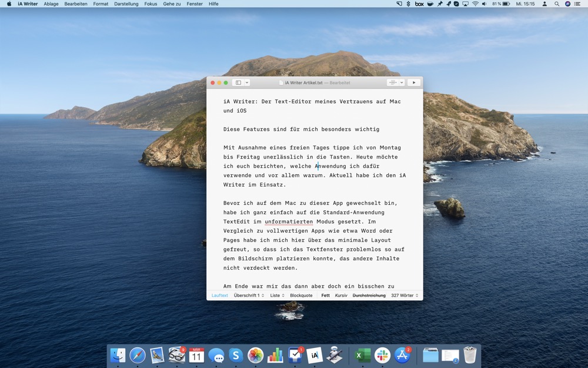Open iA Writer from the Dock

pos(315,355)
